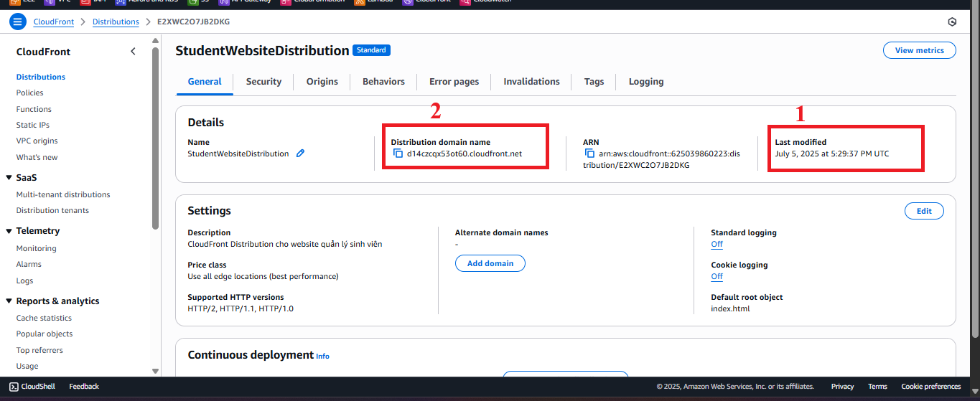Open Monitoring under Telemetry

coord(36,248)
